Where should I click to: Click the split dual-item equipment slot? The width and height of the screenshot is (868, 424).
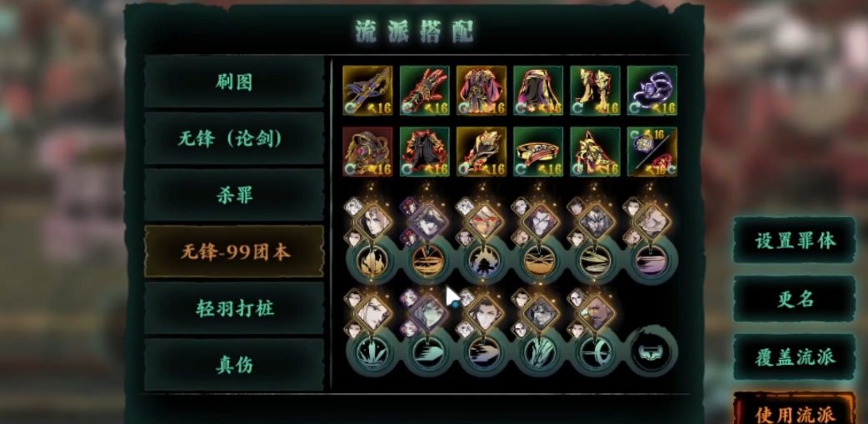[652, 152]
